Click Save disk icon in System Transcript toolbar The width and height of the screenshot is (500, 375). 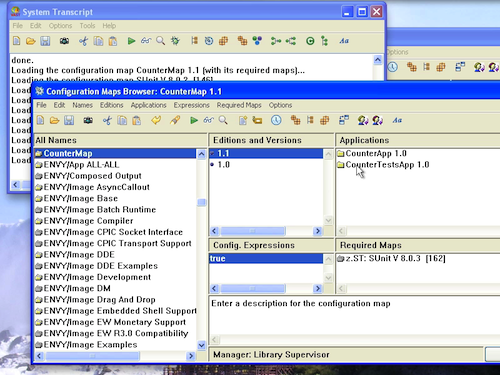click(45, 41)
